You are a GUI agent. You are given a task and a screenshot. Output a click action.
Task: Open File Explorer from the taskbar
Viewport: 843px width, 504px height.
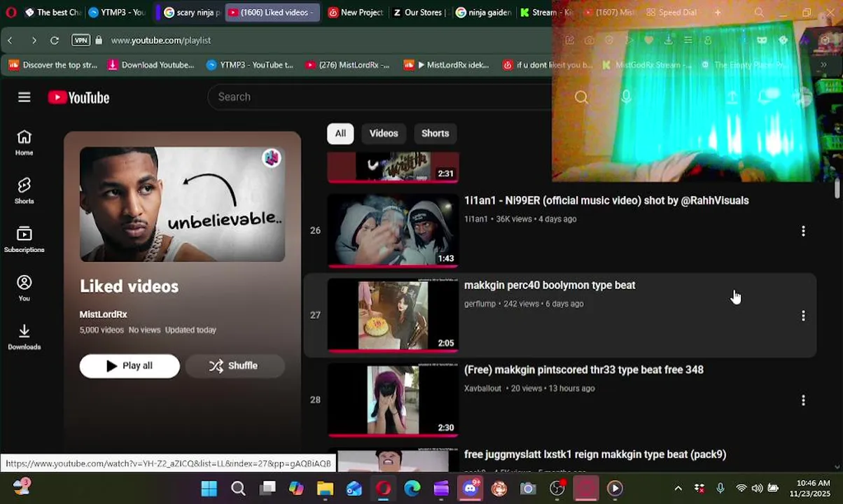325,489
